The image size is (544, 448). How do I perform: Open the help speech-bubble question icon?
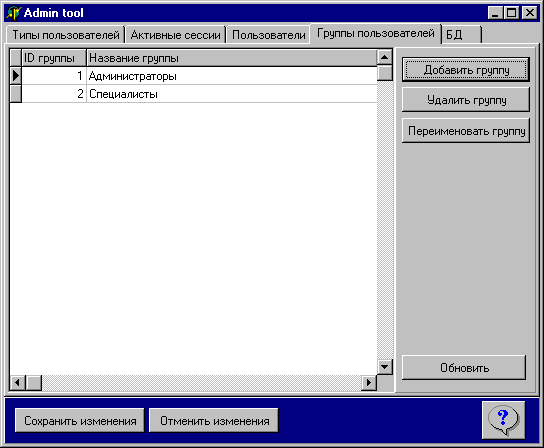point(503,420)
